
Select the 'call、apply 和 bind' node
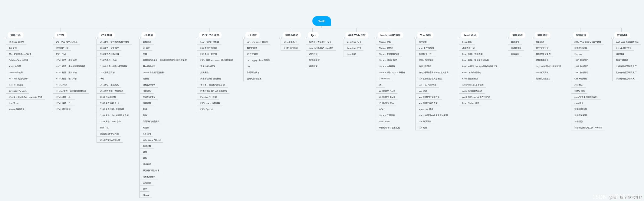pyautogui.click(x=151, y=140)
